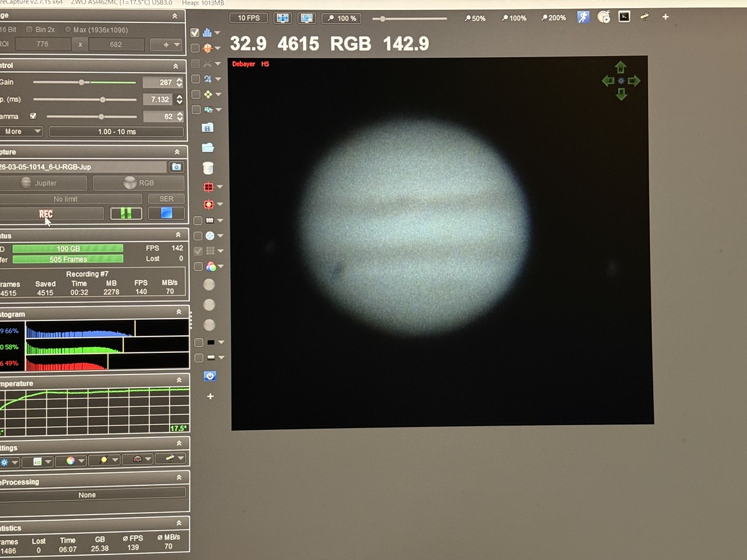Click the green pause button
747x560 pixels.
(126, 213)
